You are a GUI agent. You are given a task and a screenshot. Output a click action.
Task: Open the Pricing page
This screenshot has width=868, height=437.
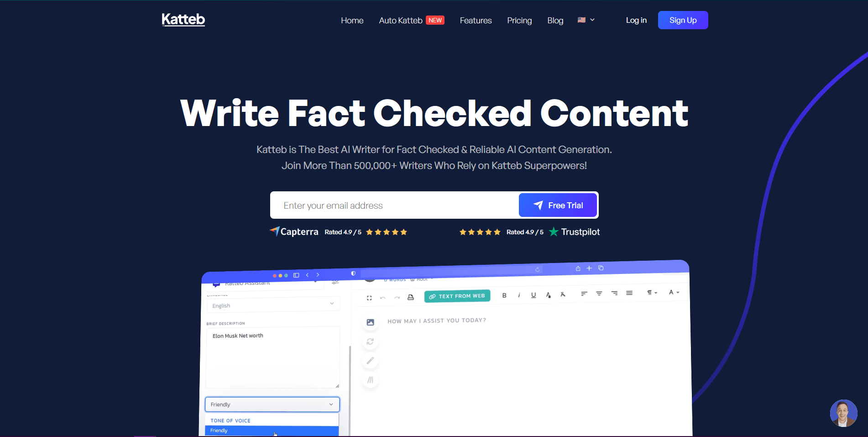click(x=519, y=21)
